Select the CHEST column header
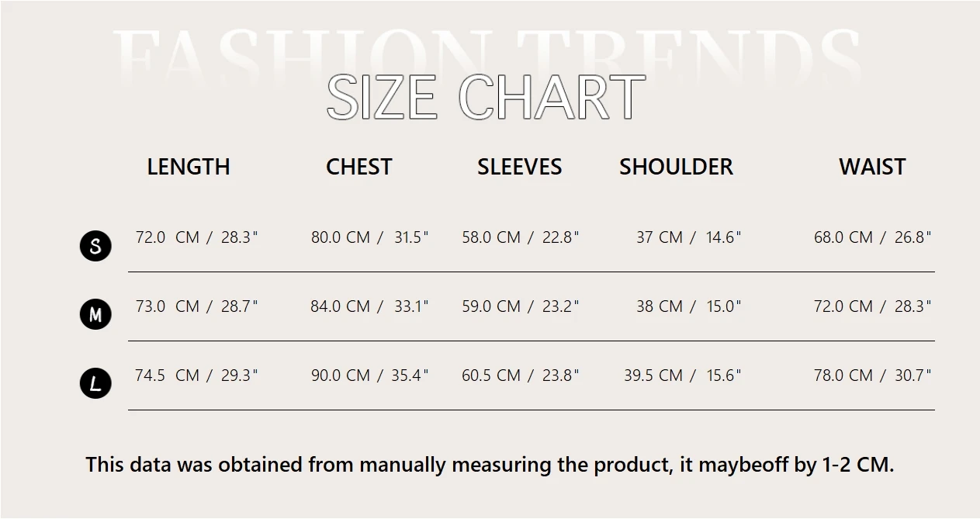Image resolution: width=980 pixels, height=519 pixels. tap(358, 167)
